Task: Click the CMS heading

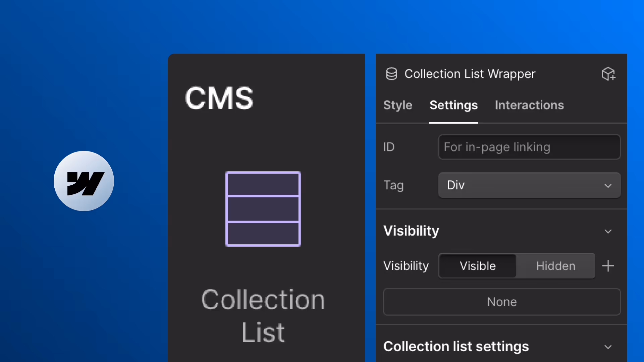Action: point(219,98)
